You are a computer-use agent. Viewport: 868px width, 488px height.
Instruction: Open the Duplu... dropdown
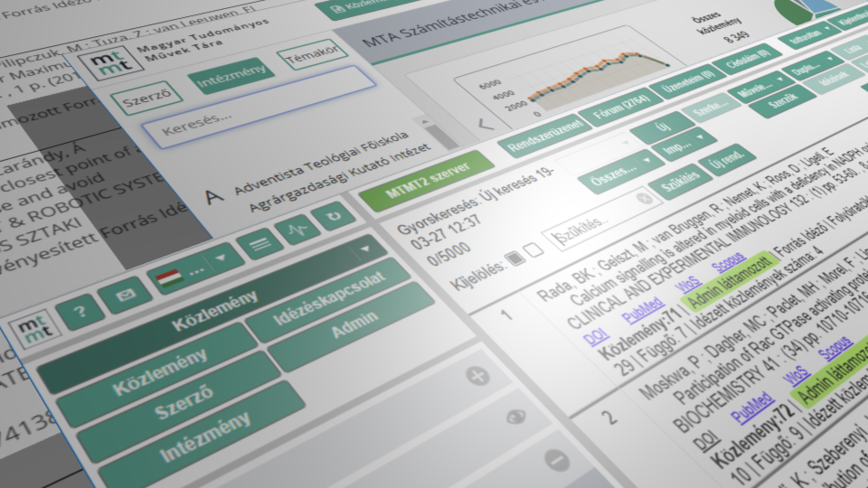pos(813,66)
